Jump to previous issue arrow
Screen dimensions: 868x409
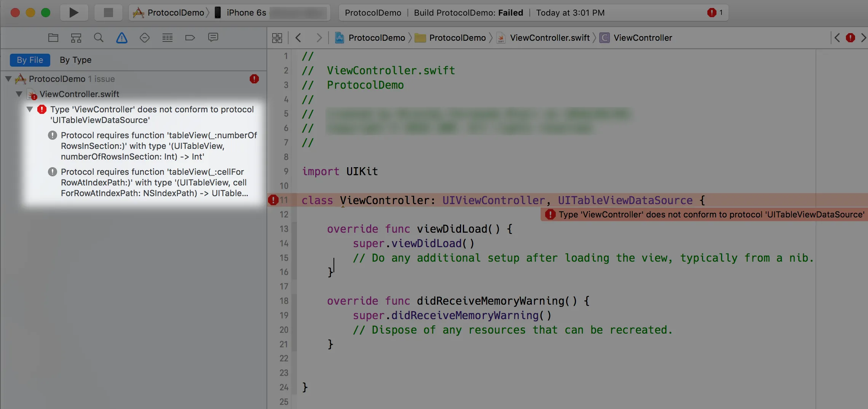[x=837, y=38]
